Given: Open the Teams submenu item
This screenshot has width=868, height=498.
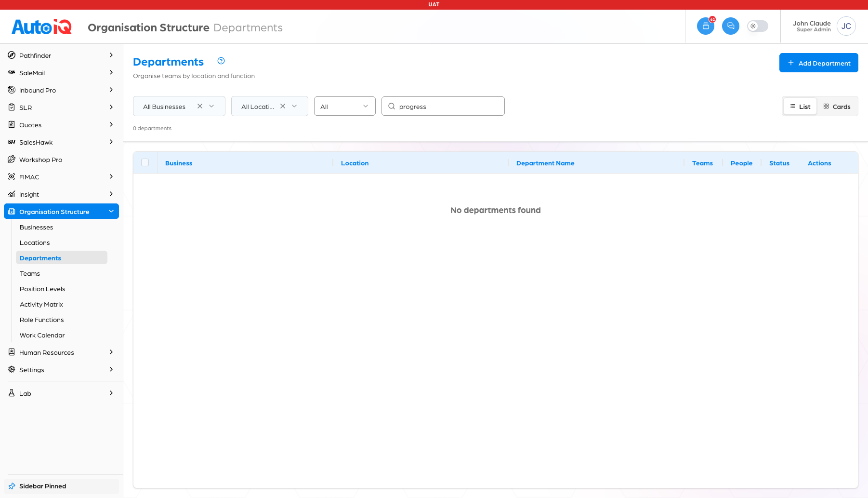Looking at the screenshot, I should click(x=30, y=273).
